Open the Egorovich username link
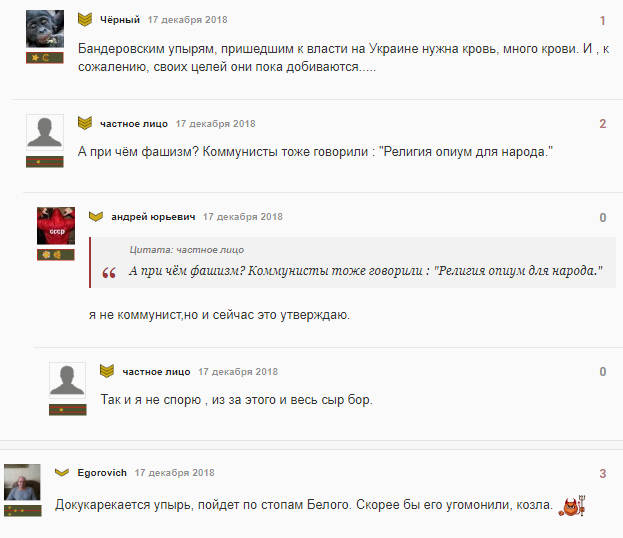The width and height of the screenshot is (623, 538). 102,473
